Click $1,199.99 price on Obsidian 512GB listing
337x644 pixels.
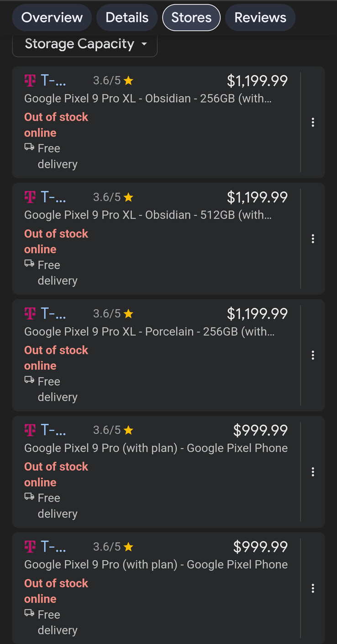click(x=257, y=197)
